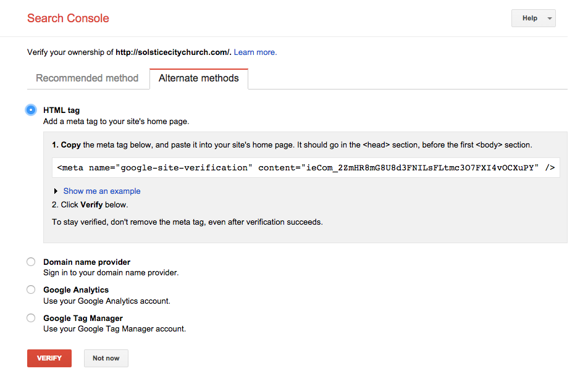Click inside the meta tag code field
The image size is (588, 371).
click(306, 167)
